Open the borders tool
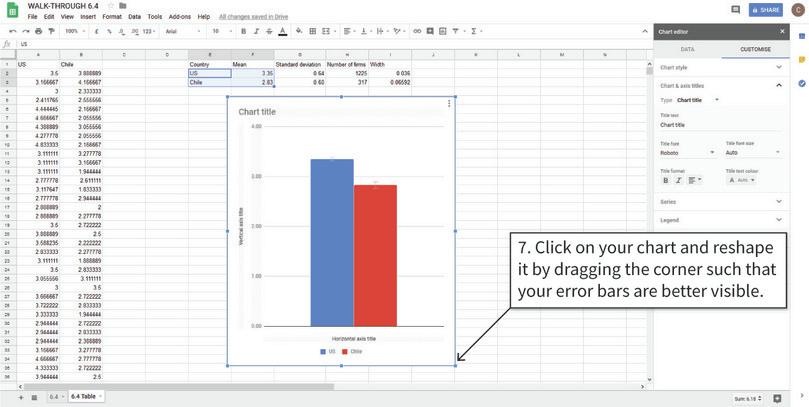The image size is (809, 407). pyautogui.click(x=313, y=31)
